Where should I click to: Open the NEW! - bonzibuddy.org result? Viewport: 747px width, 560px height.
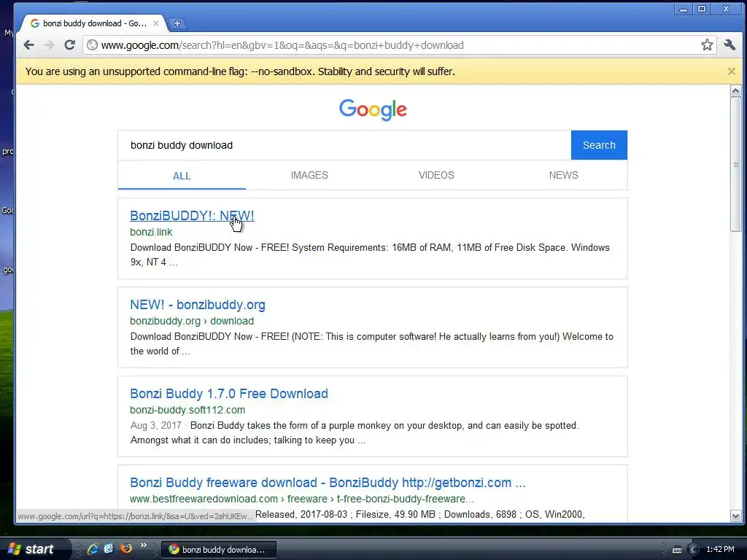pos(198,305)
